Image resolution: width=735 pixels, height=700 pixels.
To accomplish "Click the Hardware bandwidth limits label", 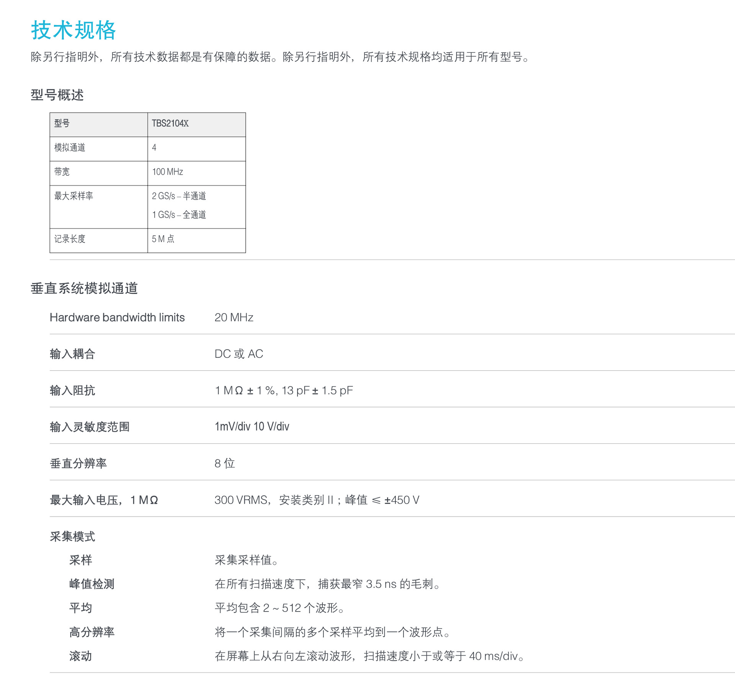I will (117, 317).
